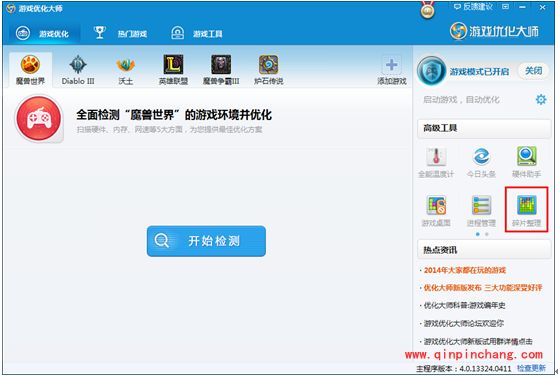
Task: Close the 游戏优化大师 window
Action: coord(542,7)
